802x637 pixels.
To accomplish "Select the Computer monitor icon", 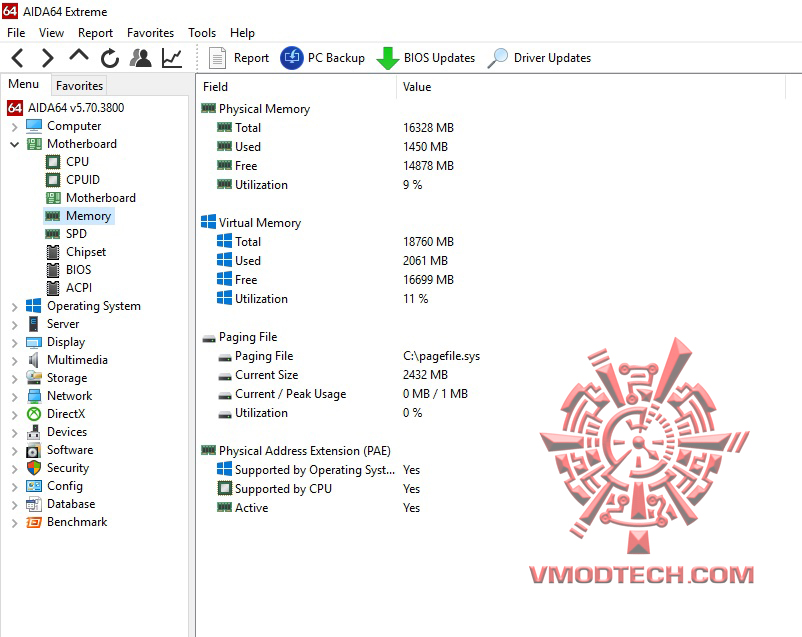I will (34, 126).
